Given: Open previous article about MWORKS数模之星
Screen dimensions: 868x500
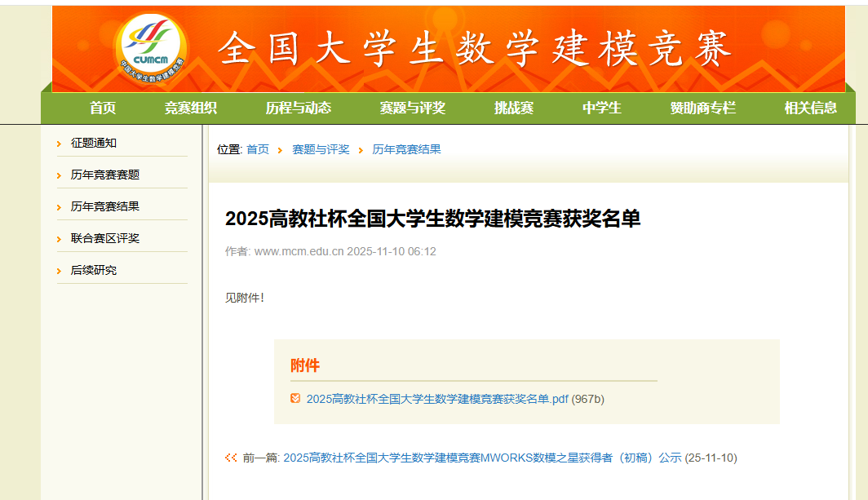Looking at the screenshot, I should (x=481, y=458).
